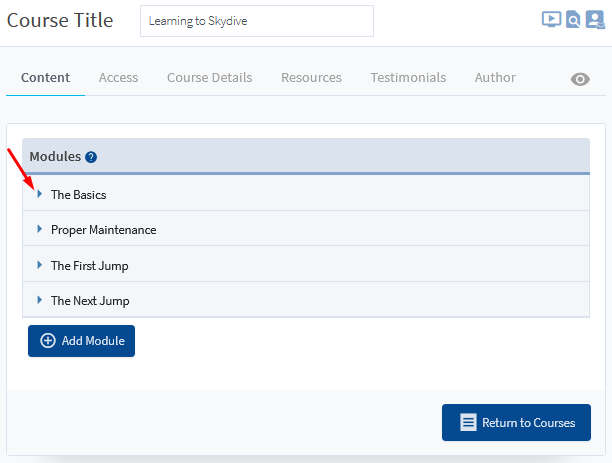Click the plus icon in Add Module

(x=48, y=340)
